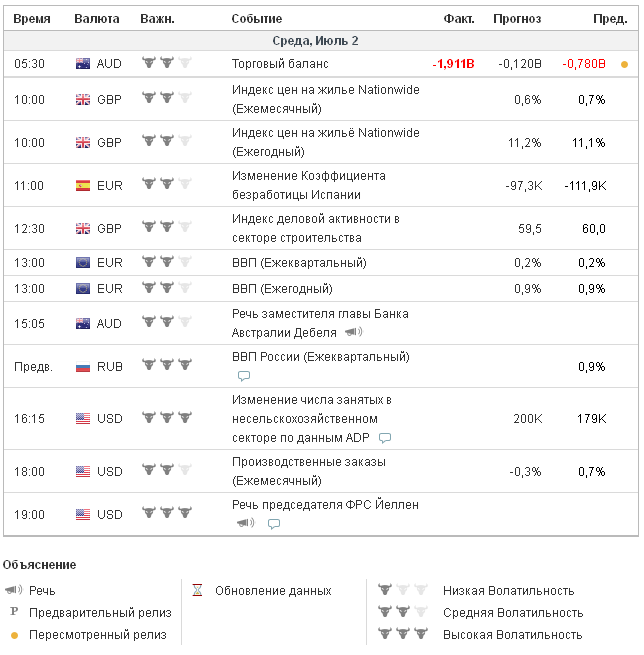Open the Производственные заказы (Ежемесячный) event

click(x=308, y=471)
